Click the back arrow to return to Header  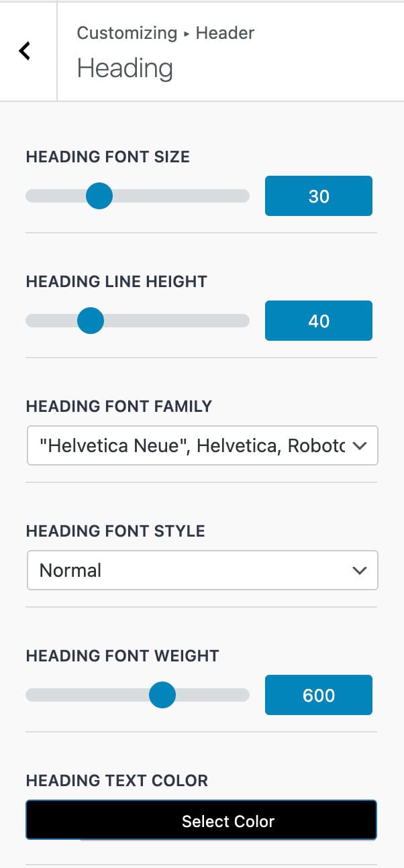[x=26, y=50]
